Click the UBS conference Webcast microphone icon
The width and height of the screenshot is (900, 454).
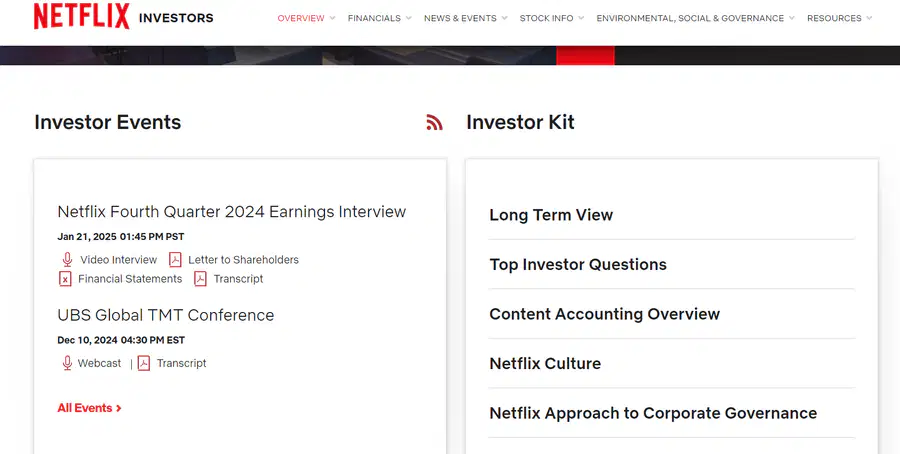click(x=67, y=363)
